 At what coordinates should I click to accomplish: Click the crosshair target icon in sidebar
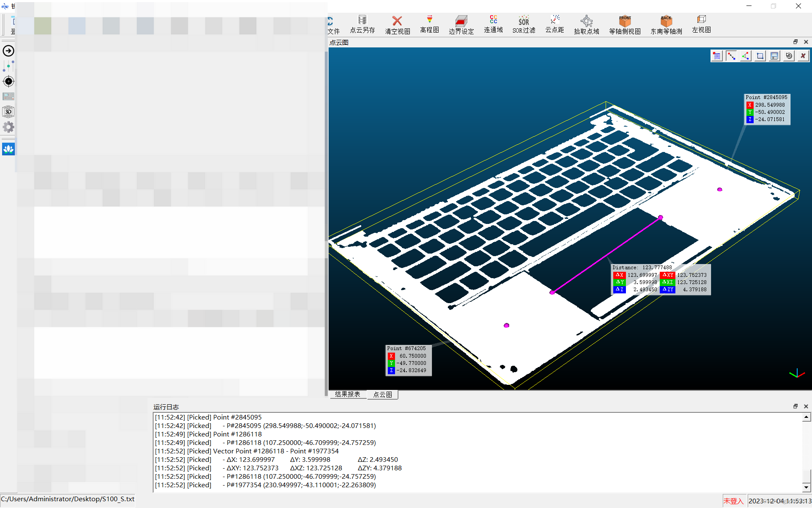coord(8,81)
